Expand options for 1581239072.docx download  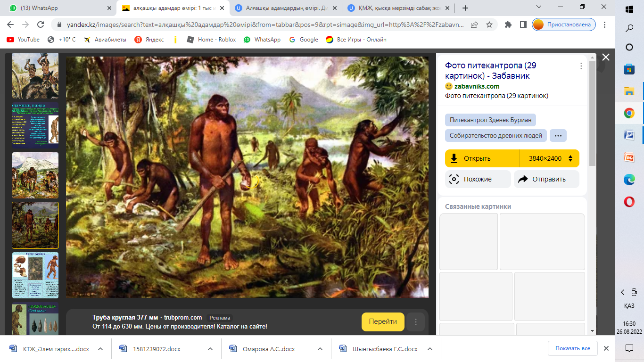pos(210,349)
